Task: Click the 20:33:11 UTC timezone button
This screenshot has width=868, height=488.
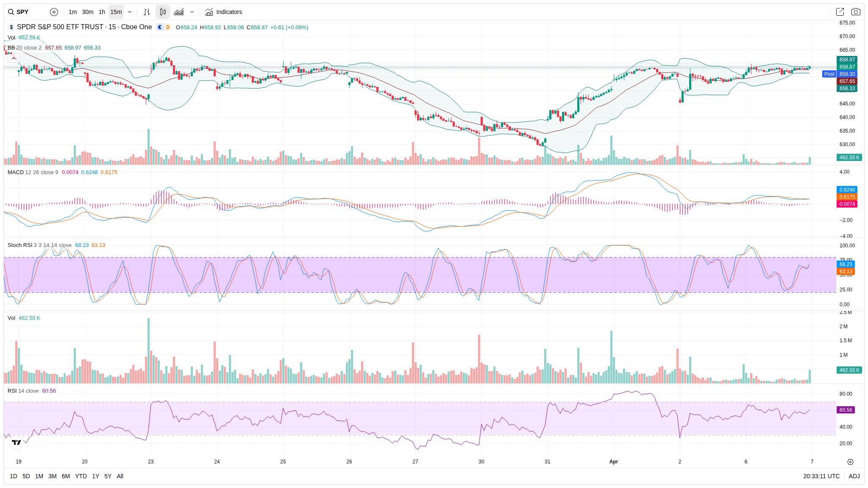Action: (821, 476)
